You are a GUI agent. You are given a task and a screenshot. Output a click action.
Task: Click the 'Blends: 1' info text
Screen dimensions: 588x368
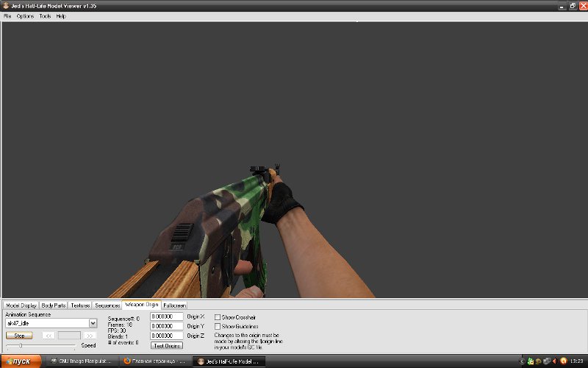[118, 336]
